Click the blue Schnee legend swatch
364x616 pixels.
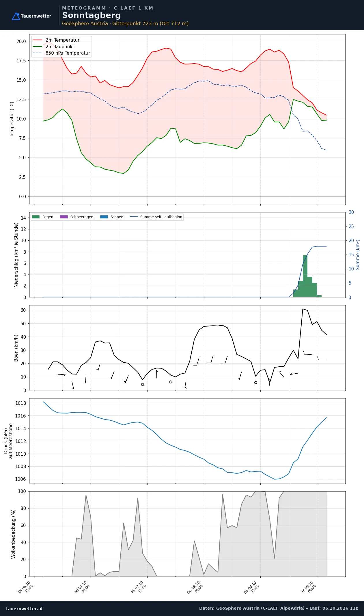[x=104, y=217]
